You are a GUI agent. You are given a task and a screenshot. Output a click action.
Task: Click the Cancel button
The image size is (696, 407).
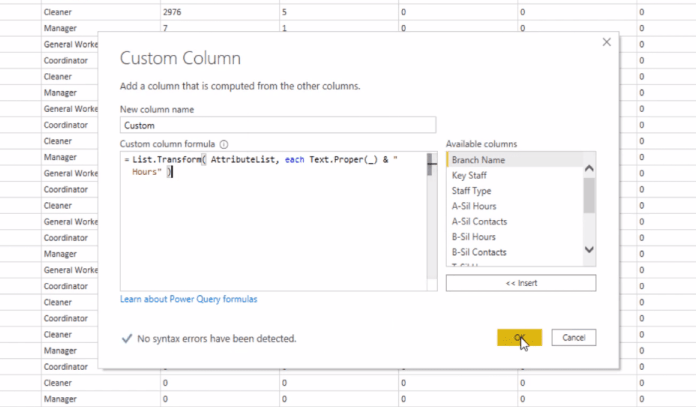(573, 337)
